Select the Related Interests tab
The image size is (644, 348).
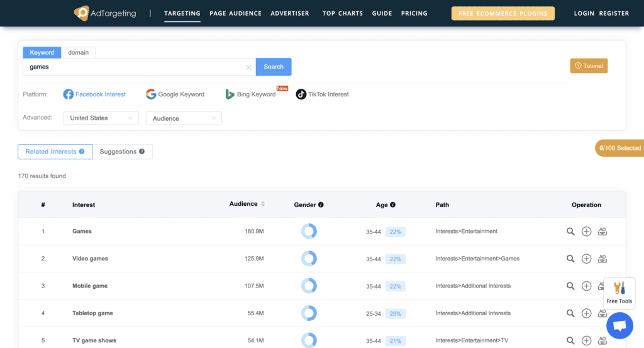pos(55,152)
